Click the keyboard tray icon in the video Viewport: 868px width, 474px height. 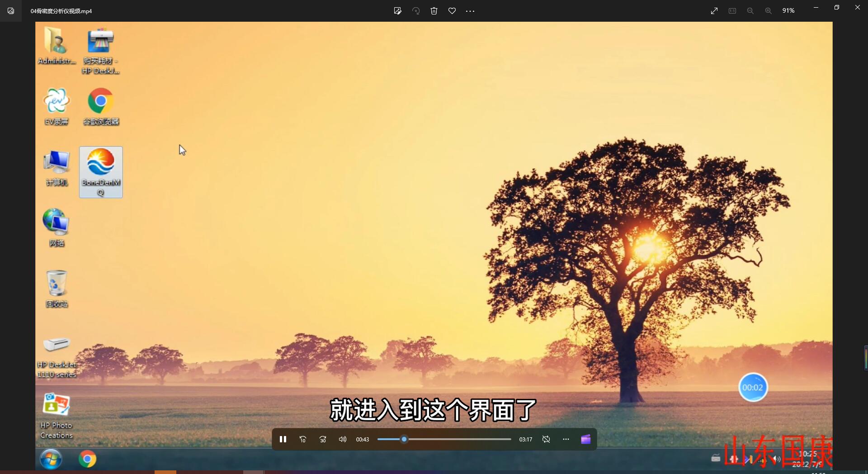pyautogui.click(x=716, y=458)
